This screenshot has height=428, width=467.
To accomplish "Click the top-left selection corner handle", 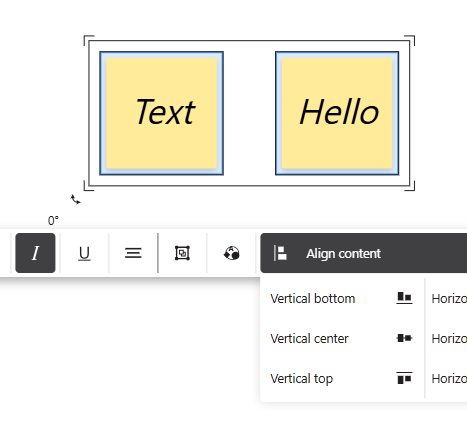I will click(88, 40).
